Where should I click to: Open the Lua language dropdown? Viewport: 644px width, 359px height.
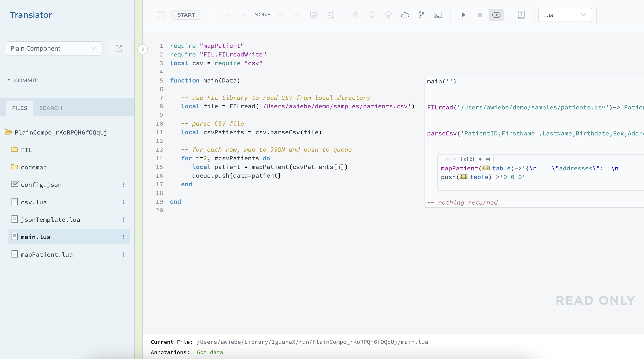click(565, 15)
